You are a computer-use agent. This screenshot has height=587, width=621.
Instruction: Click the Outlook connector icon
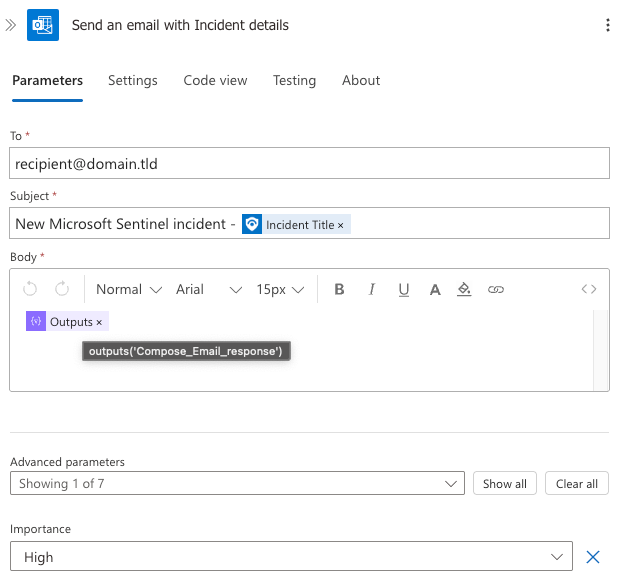tap(43, 25)
